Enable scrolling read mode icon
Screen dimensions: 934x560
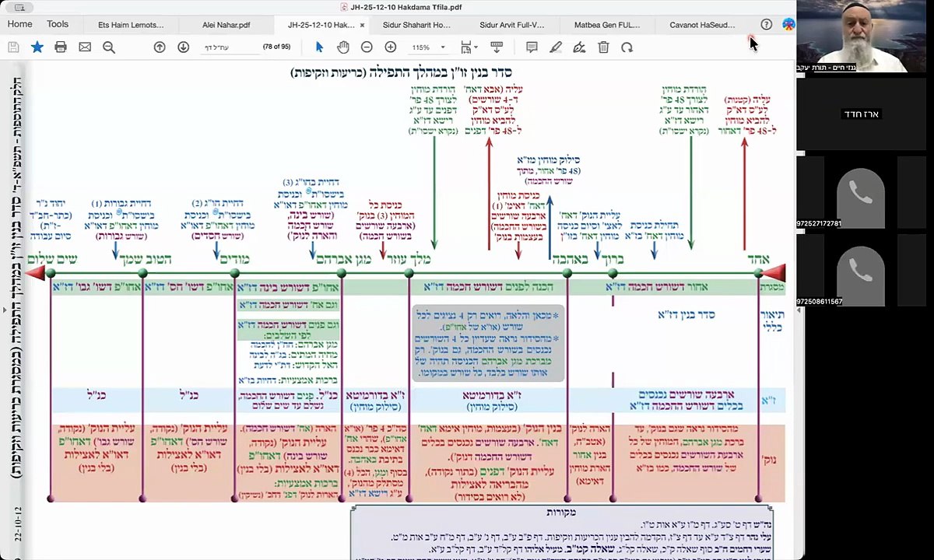click(x=496, y=47)
